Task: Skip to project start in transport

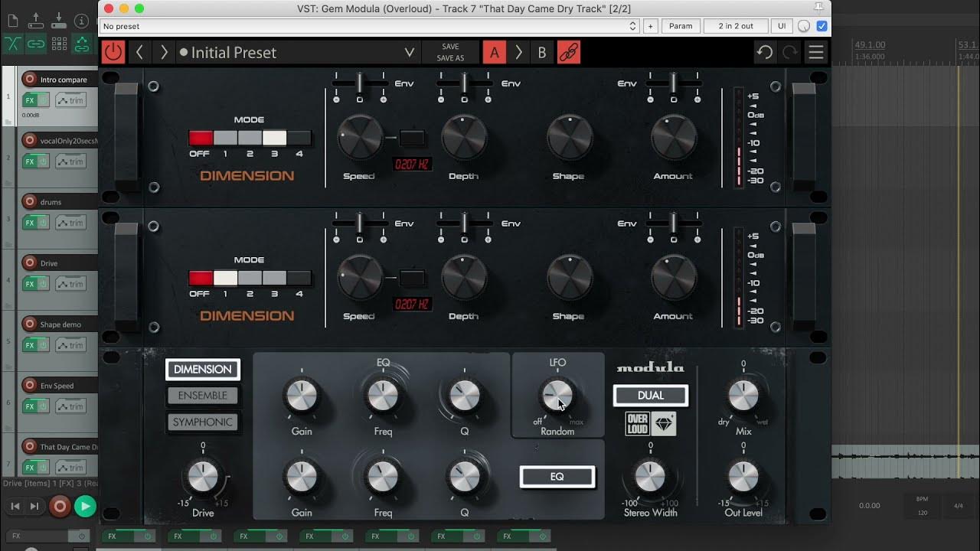Action: [15, 506]
